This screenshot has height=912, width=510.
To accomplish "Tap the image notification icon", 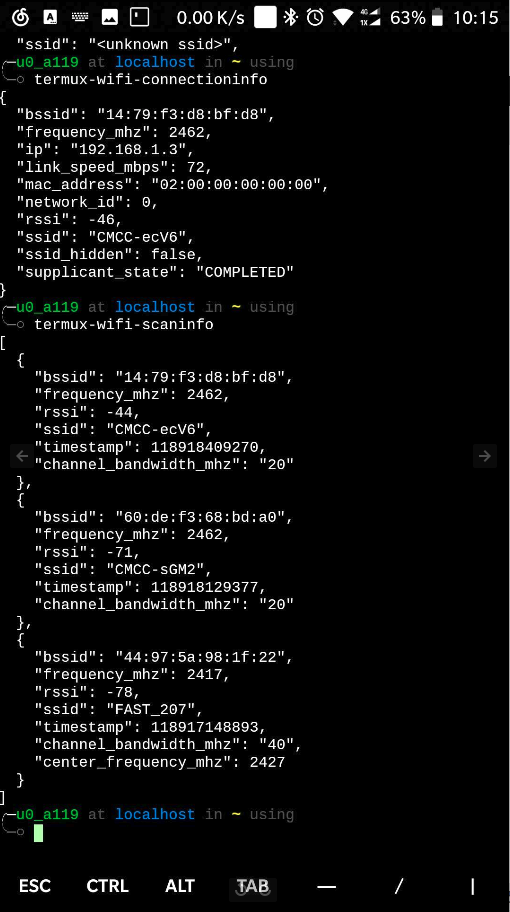I will [109, 17].
